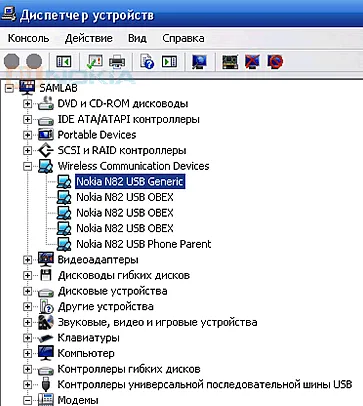The width and height of the screenshot is (363, 406).
Task: Expand Звуковые, видео и игровые устройства
Action: click(x=28, y=322)
